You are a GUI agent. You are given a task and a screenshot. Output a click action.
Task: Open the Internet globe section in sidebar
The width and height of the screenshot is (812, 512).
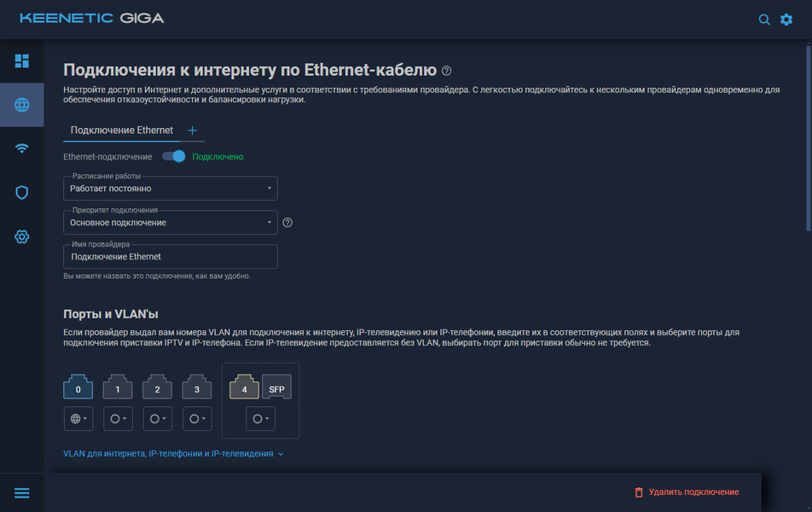(21, 105)
